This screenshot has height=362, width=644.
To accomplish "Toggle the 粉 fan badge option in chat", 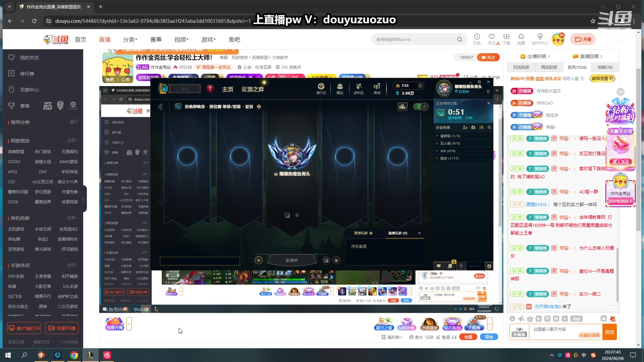I will click(x=539, y=318).
